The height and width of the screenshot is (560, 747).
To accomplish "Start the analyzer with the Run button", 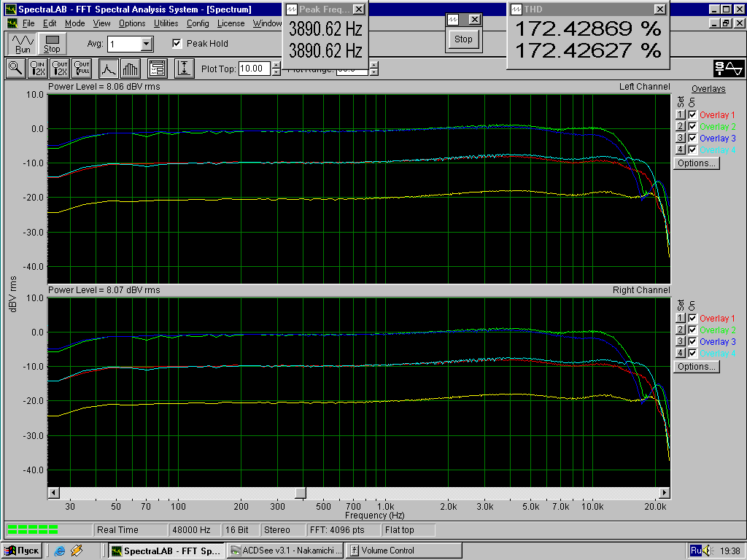I will tap(23, 43).
